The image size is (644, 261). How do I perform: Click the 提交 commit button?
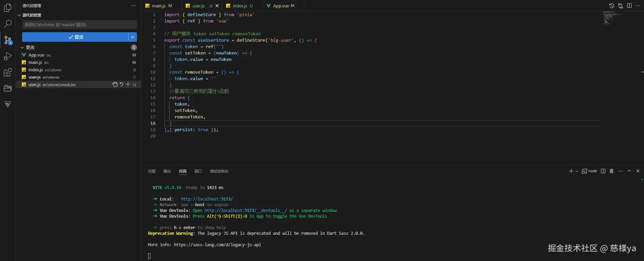point(75,37)
